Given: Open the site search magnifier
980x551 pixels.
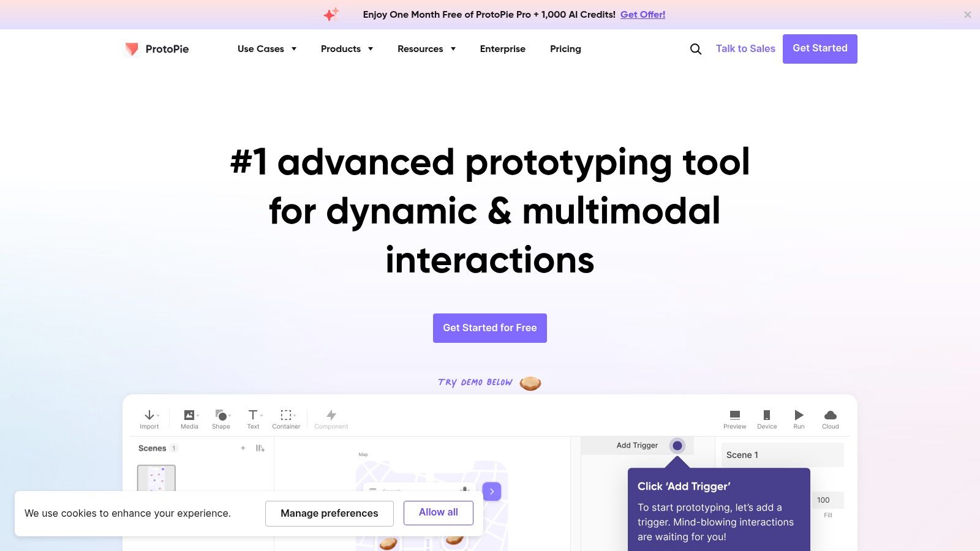Looking at the screenshot, I should pos(696,49).
